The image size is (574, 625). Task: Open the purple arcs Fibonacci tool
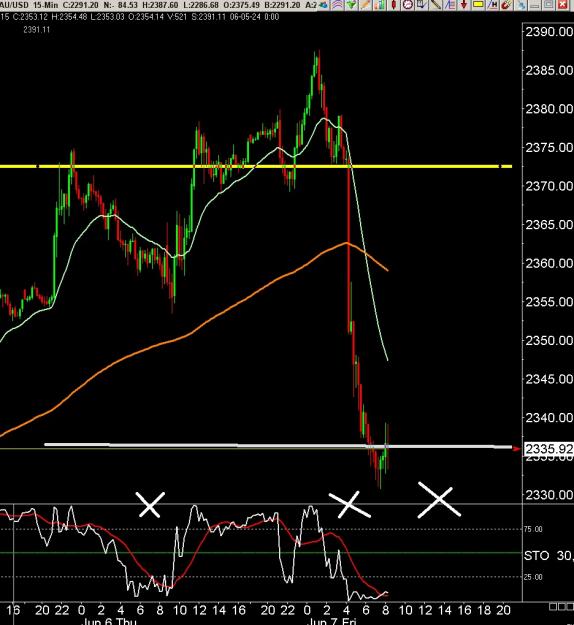[338, 5]
